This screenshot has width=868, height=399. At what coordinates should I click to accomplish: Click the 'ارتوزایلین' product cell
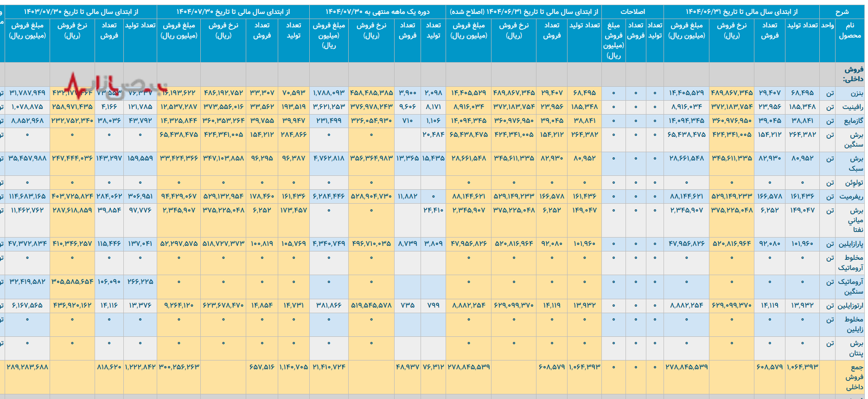850,306
